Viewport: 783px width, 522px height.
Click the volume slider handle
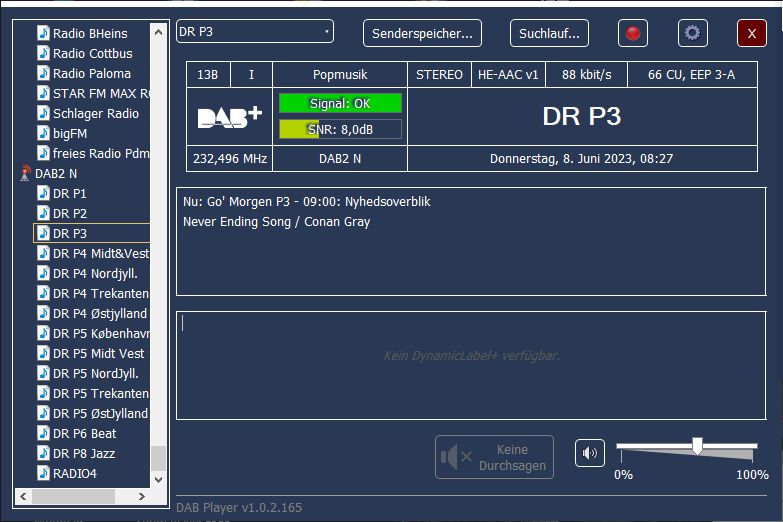coord(697,445)
